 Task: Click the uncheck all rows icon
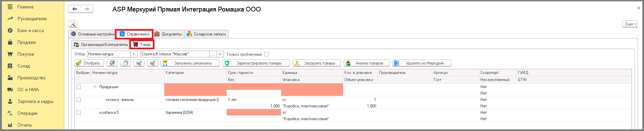pyautogui.click(x=126, y=63)
